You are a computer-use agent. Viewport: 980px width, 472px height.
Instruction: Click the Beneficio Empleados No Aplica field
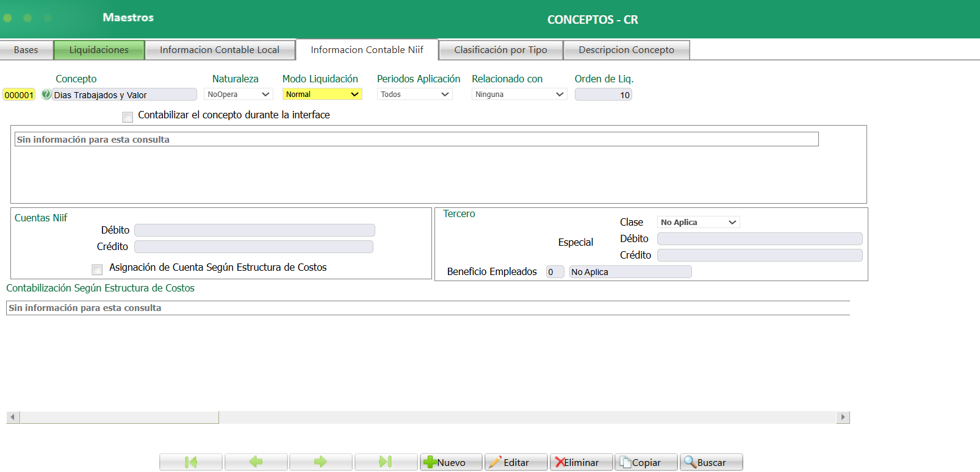(630, 272)
